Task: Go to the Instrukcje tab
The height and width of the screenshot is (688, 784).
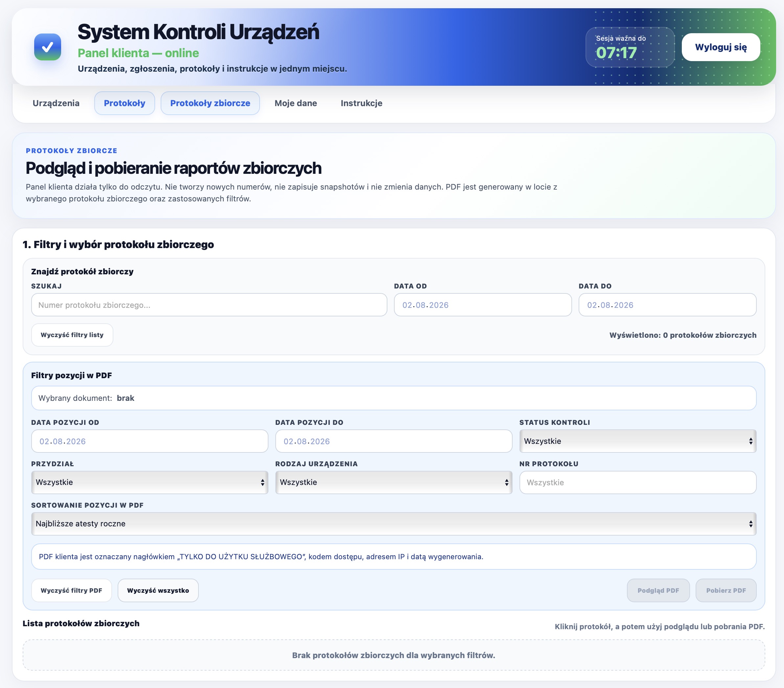Action: [x=361, y=103]
